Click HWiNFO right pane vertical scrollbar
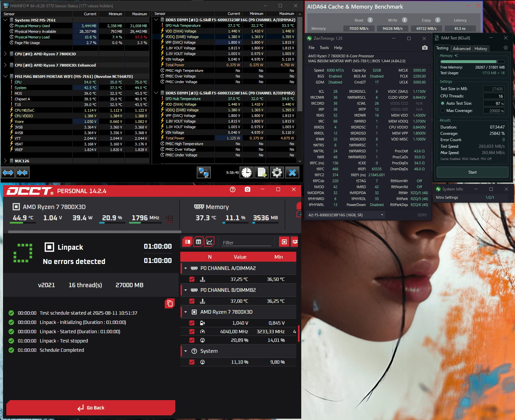Screen dimensions: 515x420 [x=300, y=87]
